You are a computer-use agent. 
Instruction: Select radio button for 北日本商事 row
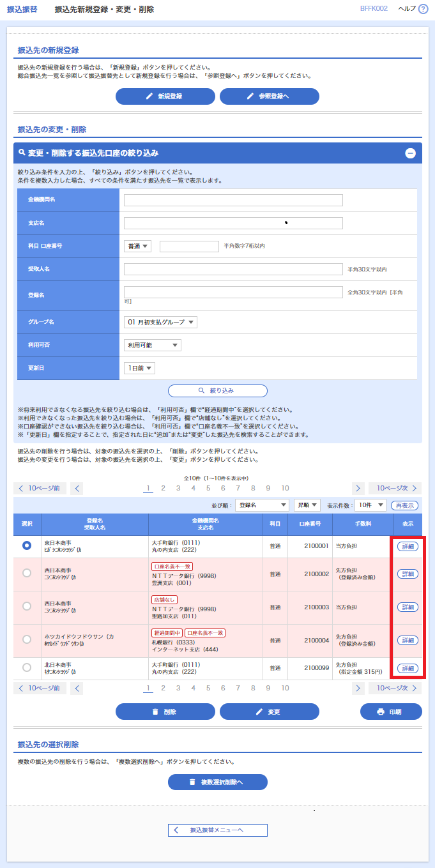pyautogui.click(x=27, y=668)
